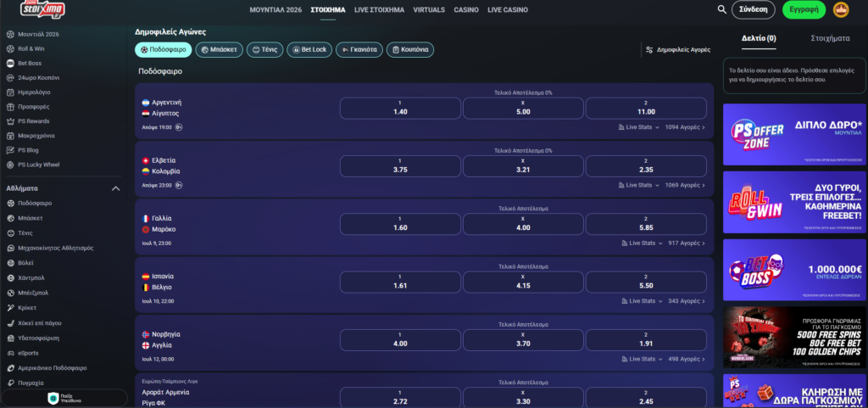This screenshot has width=868, height=408.
Task: Open PS Offer Zone ΔΙΠΛΟ ΔΩΡΟ banner
Action: click(794, 135)
